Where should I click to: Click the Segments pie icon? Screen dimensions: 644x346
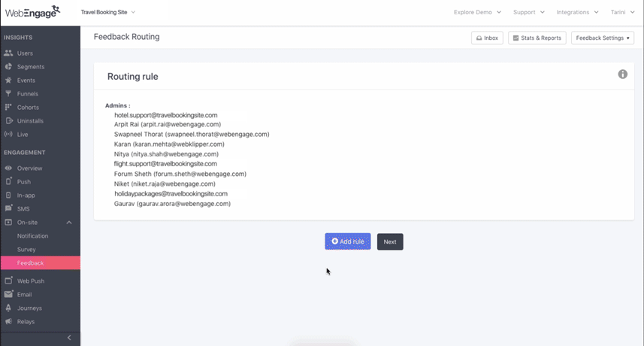(x=8, y=67)
